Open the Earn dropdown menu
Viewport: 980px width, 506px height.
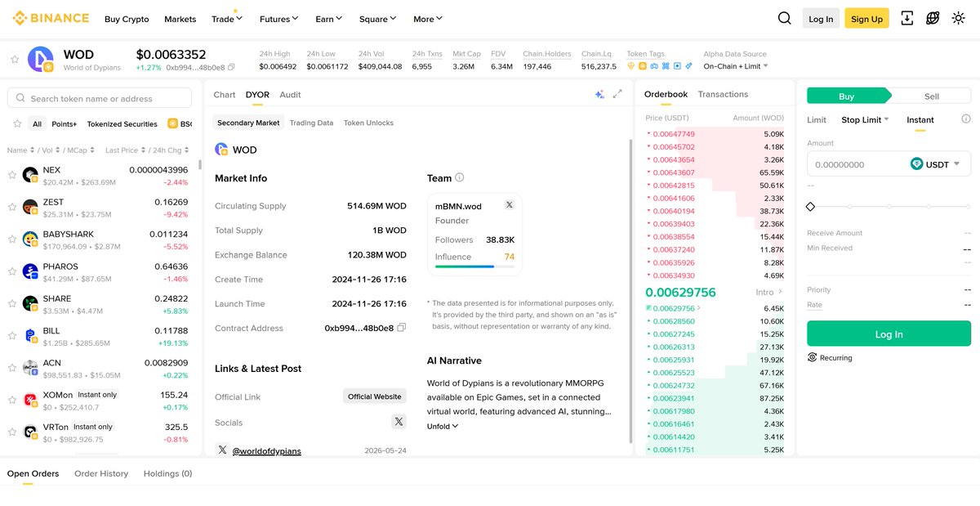point(328,18)
